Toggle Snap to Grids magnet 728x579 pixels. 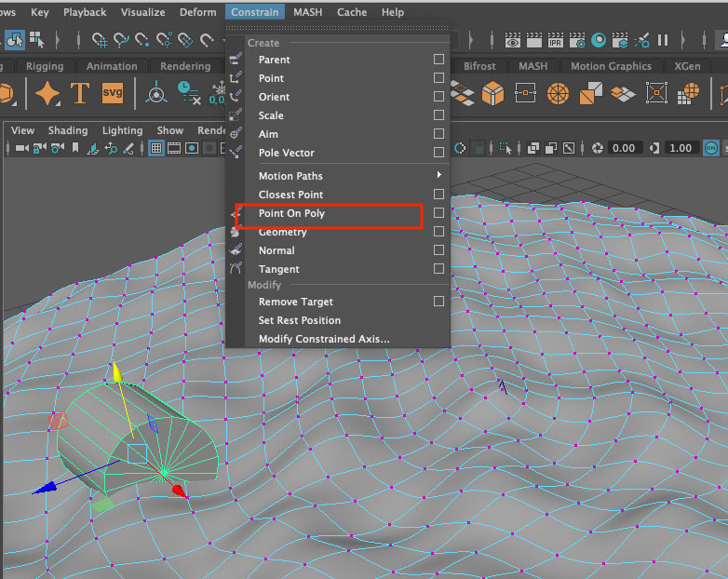100,41
